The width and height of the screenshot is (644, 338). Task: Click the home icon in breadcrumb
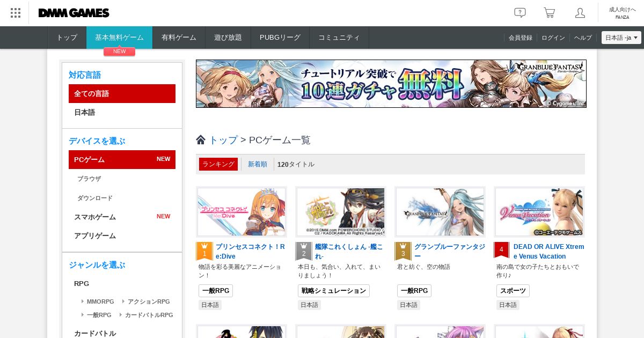point(201,139)
